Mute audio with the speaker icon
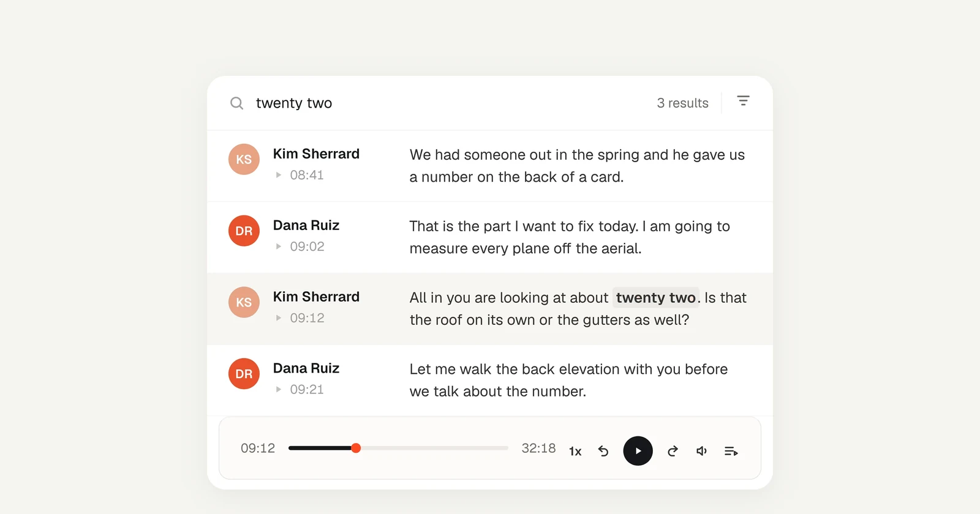This screenshot has width=980, height=514. [702, 451]
